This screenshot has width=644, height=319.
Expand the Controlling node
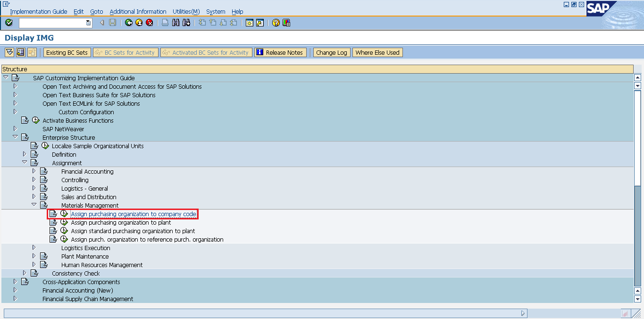[x=34, y=180]
